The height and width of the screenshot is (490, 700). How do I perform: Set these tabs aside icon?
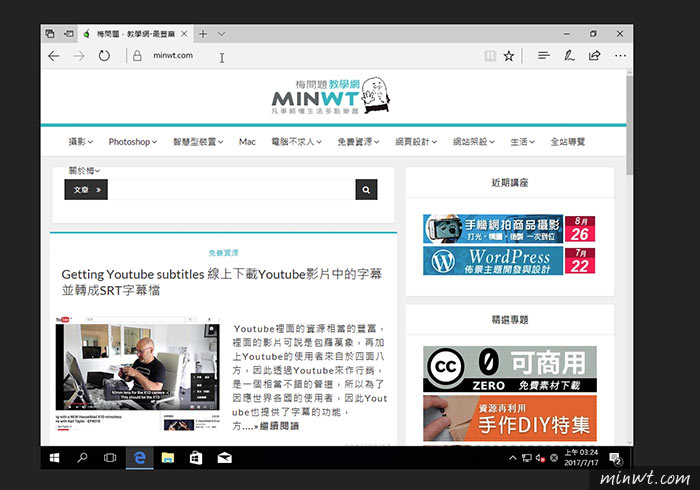[69, 33]
